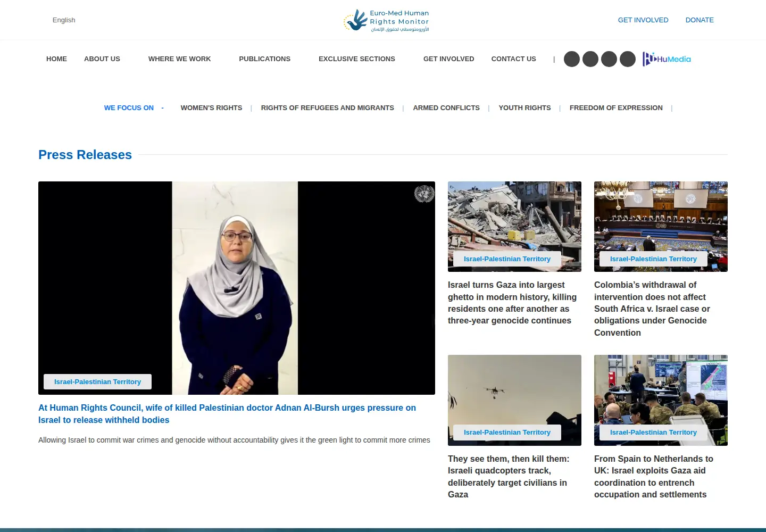Open the HuMedia logo link
Viewport: 766px width, 532px height.
(667, 59)
